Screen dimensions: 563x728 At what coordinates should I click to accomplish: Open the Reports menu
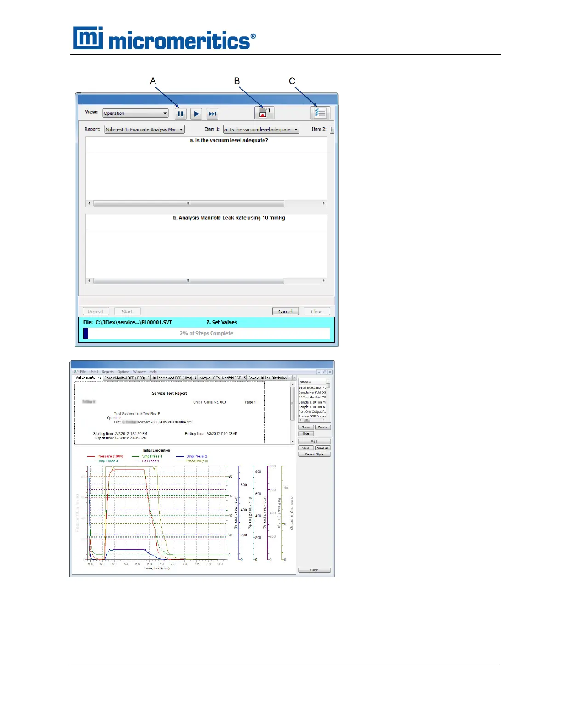(x=108, y=372)
